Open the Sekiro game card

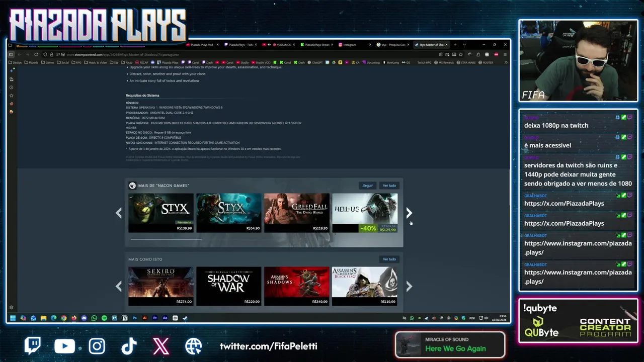(161, 286)
